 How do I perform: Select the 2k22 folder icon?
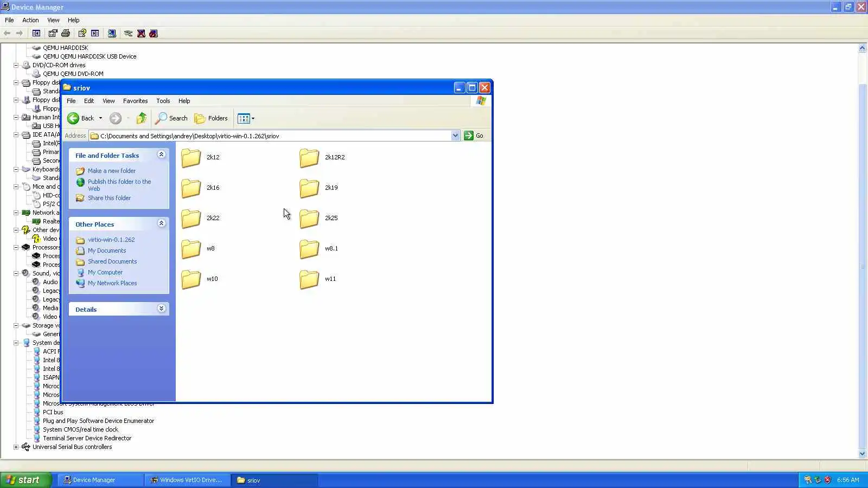pyautogui.click(x=191, y=218)
